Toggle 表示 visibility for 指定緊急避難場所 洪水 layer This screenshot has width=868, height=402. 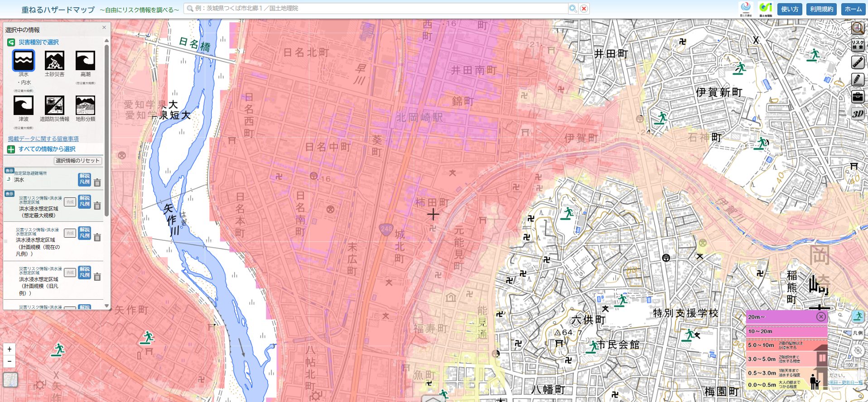[x=9, y=171]
